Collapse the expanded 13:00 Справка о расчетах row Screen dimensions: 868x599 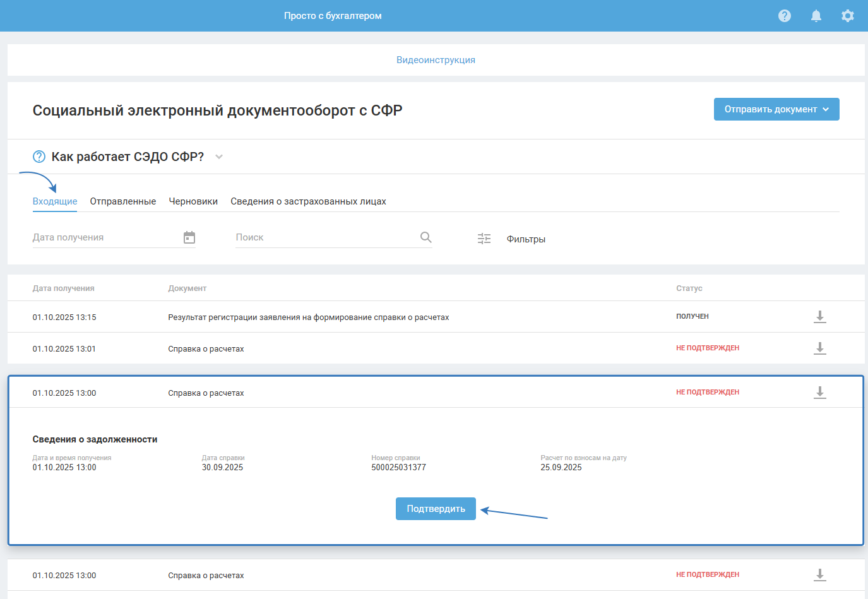pos(206,393)
